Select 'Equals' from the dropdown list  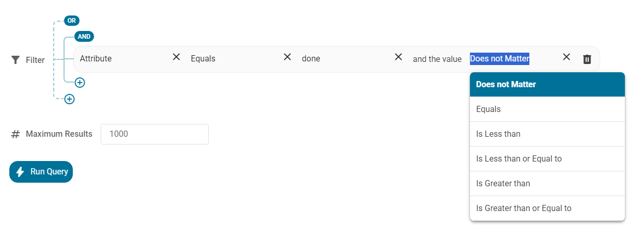pyautogui.click(x=547, y=109)
